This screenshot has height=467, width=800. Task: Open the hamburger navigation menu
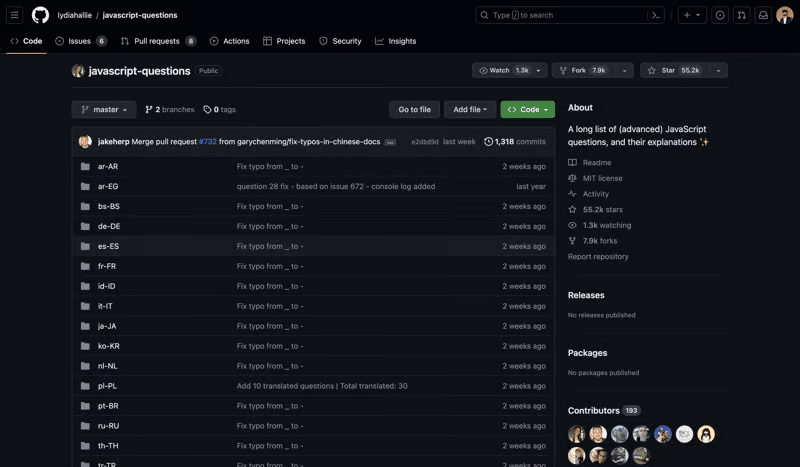pyautogui.click(x=15, y=15)
